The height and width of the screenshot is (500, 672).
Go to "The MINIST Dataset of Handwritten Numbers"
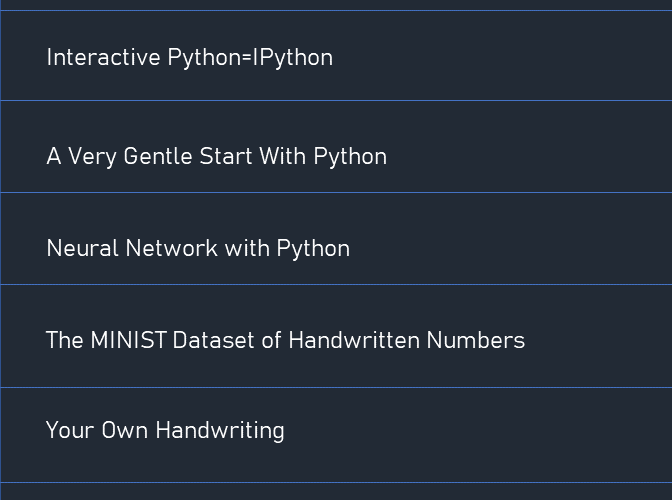[x=285, y=341]
